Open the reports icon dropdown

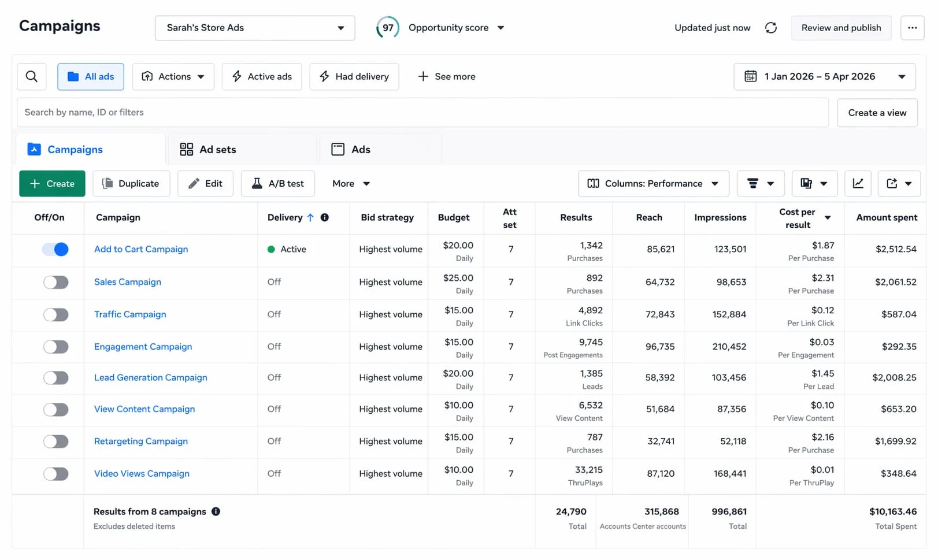tap(814, 183)
